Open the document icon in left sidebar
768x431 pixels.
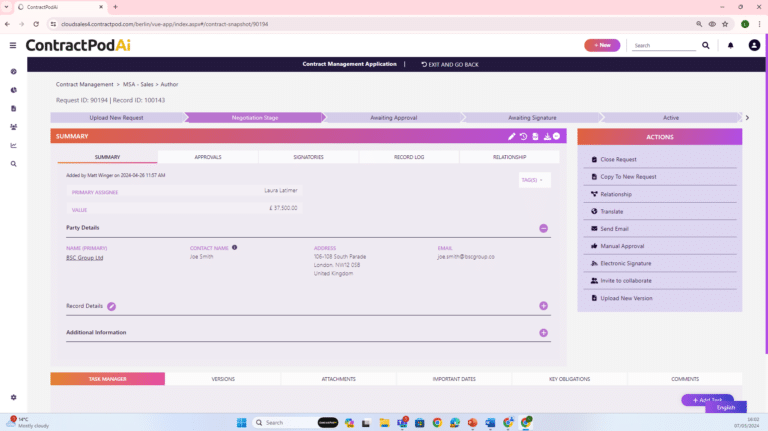click(13, 108)
